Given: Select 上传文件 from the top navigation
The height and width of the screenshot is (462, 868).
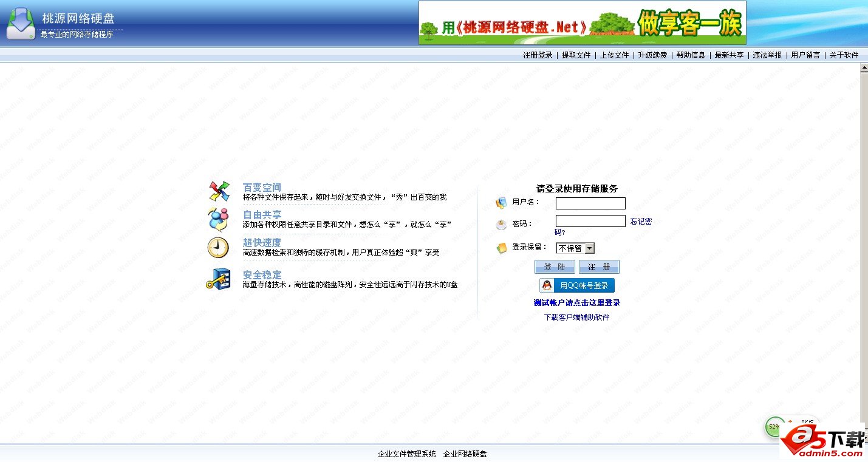Looking at the screenshot, I should pyautogui.click(x=614, y=55).
